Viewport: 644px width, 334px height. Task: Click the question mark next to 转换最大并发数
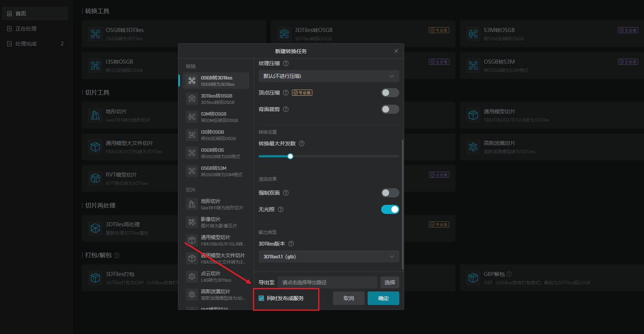302,143
